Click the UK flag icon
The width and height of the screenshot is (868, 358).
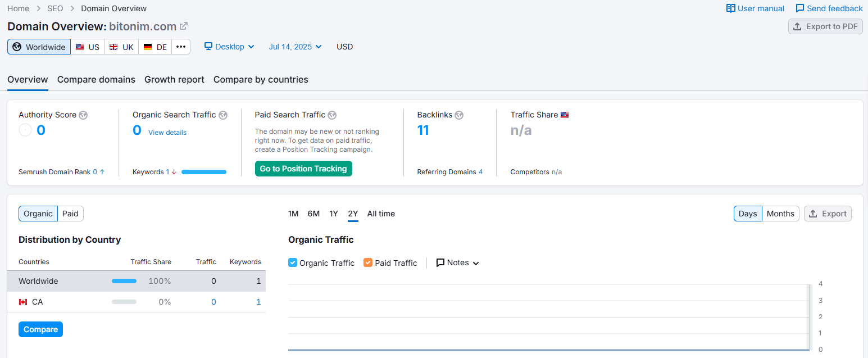tap(113, 47)
